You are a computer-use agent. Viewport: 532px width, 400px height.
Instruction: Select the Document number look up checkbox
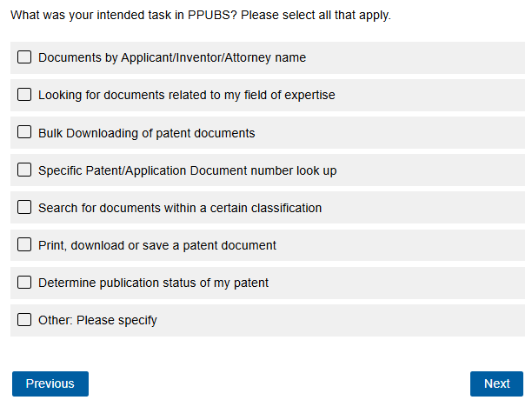(24, 170)
